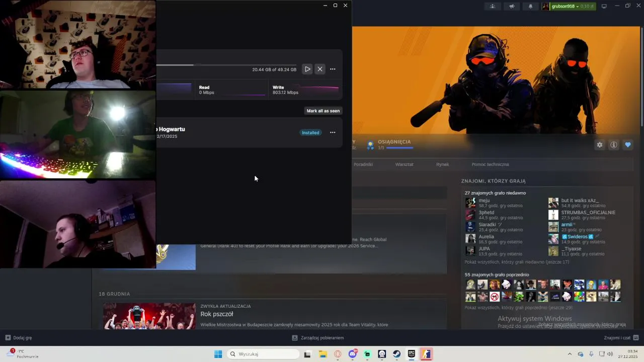Open Zarządzaj pobieraniem downloads manager
This screenshot has height=362, width=644.
(x=318, y=338)
